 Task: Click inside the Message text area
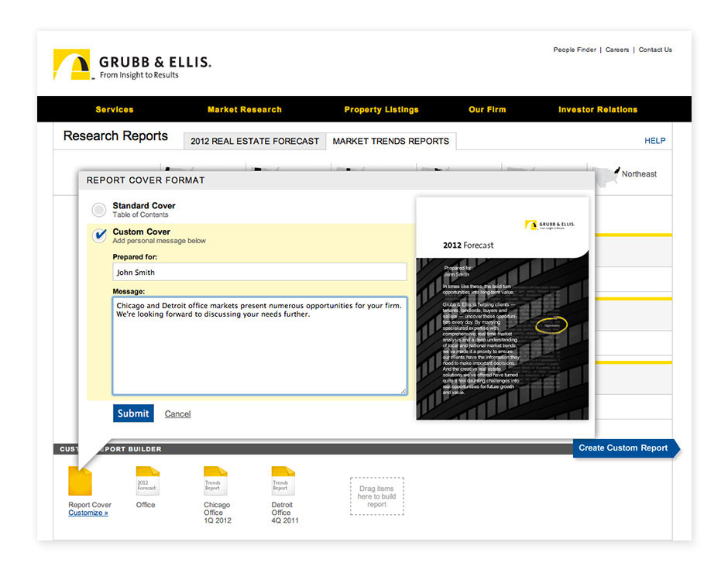(x=259, y=346)
